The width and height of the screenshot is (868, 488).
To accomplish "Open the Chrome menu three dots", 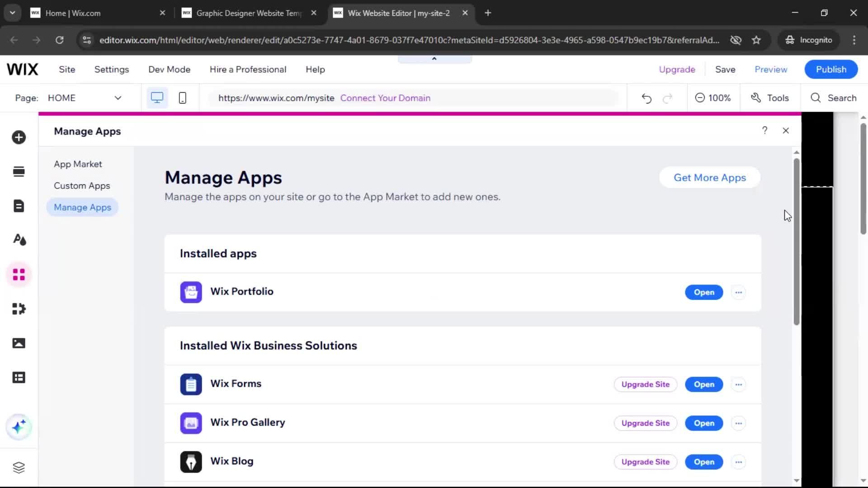I will tap(854, 40).
